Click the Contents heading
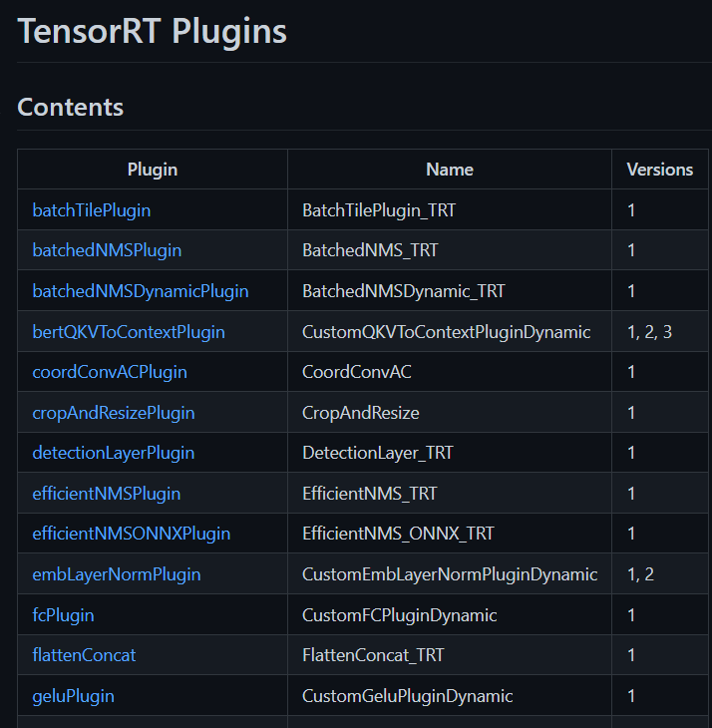Viewport: 712px width, 728px height. (71, 108)
